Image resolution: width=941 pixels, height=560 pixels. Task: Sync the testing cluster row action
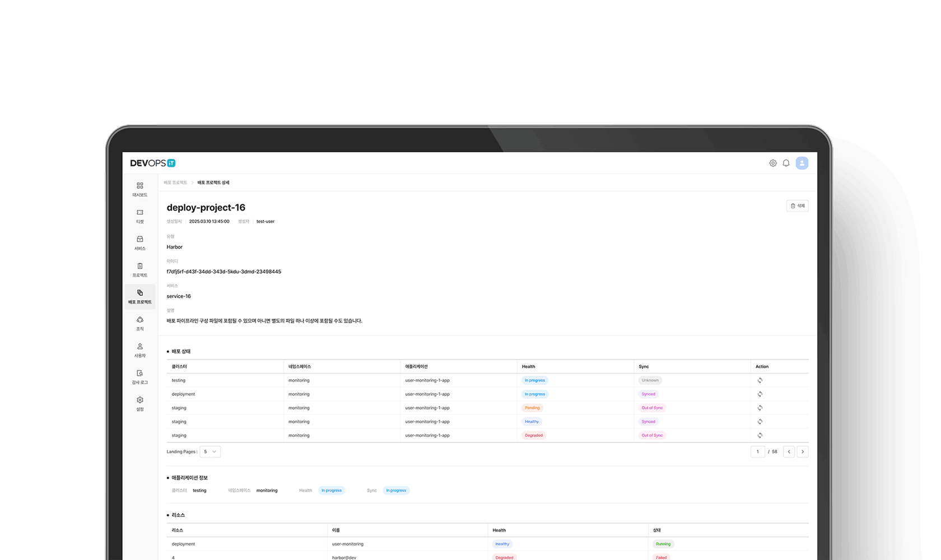click(x=760, y=380)
